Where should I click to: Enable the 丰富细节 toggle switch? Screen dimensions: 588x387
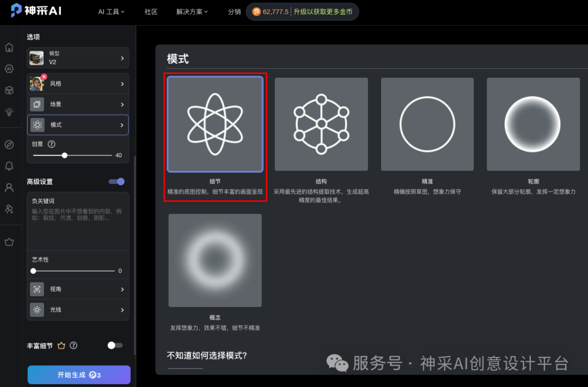(x=114, y=345)
